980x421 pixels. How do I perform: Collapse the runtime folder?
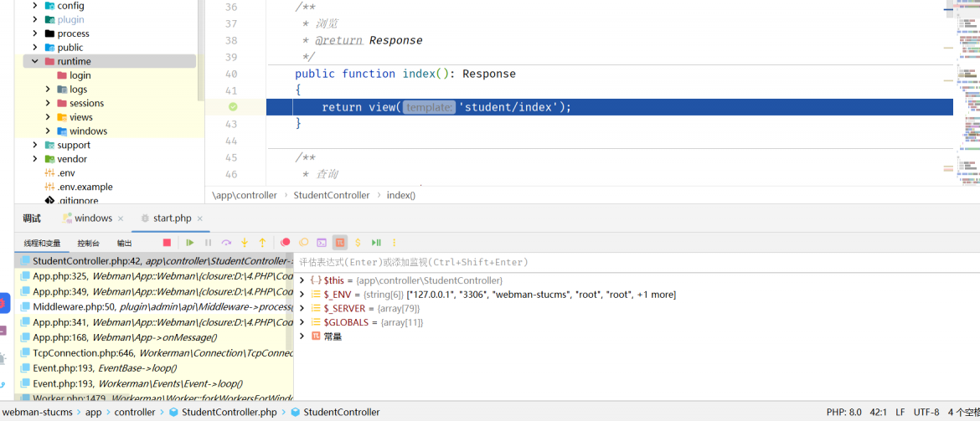click(36, 61)
